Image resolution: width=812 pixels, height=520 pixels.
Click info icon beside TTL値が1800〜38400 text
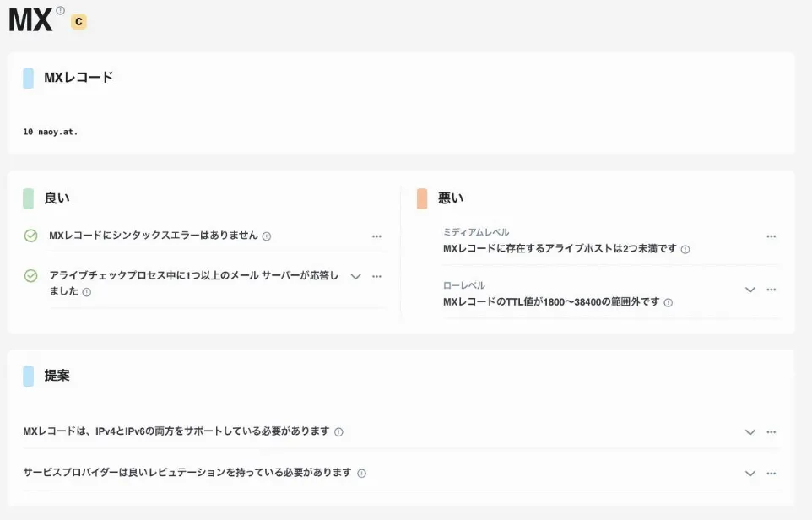[x=669, y=302]
